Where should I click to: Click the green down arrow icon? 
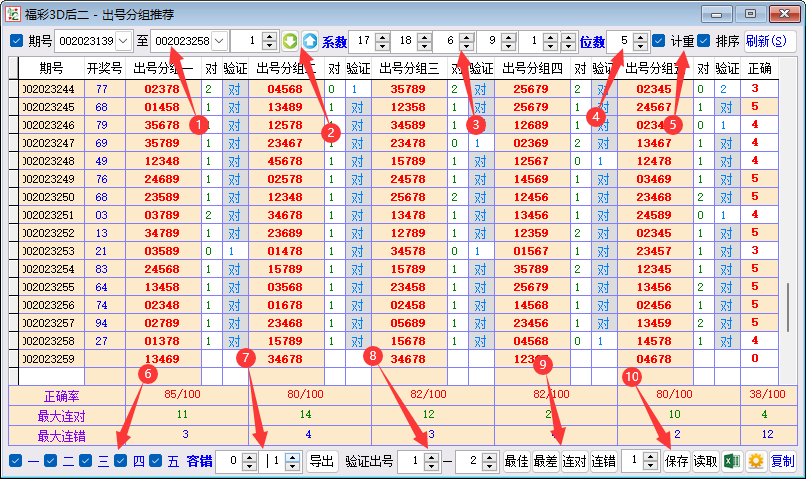[x=290, y=41]
